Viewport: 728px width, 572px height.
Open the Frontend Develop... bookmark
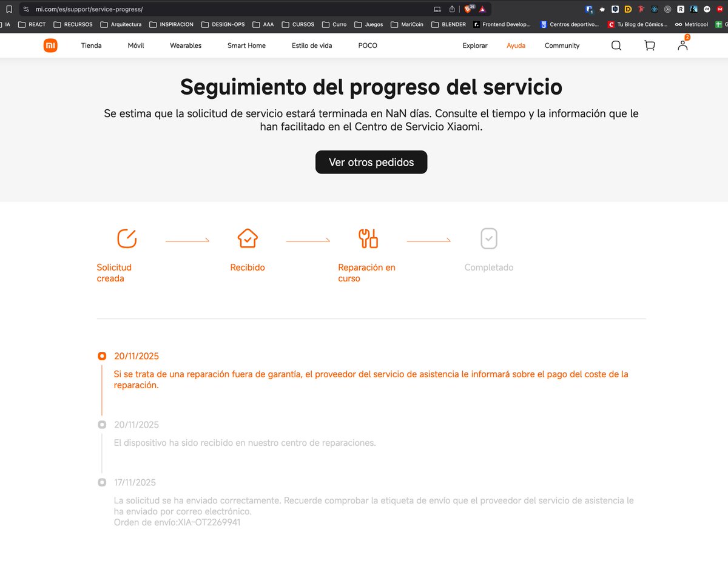(x=502, y=25)
